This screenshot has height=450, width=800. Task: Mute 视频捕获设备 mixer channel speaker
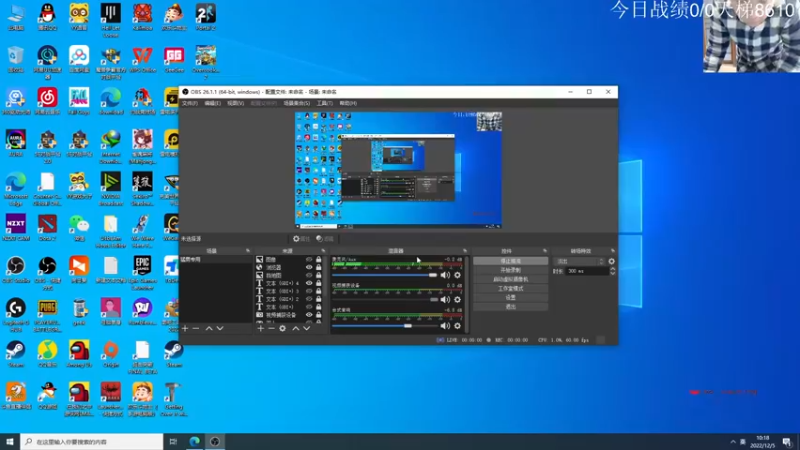445,299
